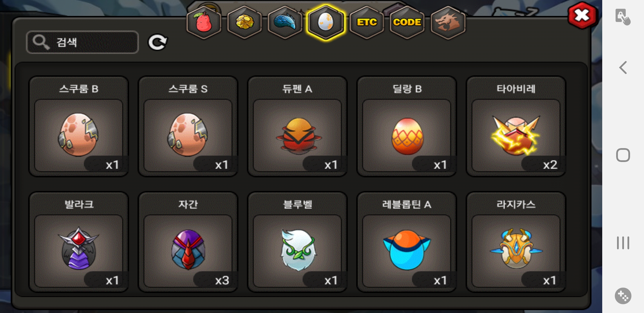Open the ETC items tab
Image resolution: width=644 pixels, height=313 pixels.
pos(367,22)
